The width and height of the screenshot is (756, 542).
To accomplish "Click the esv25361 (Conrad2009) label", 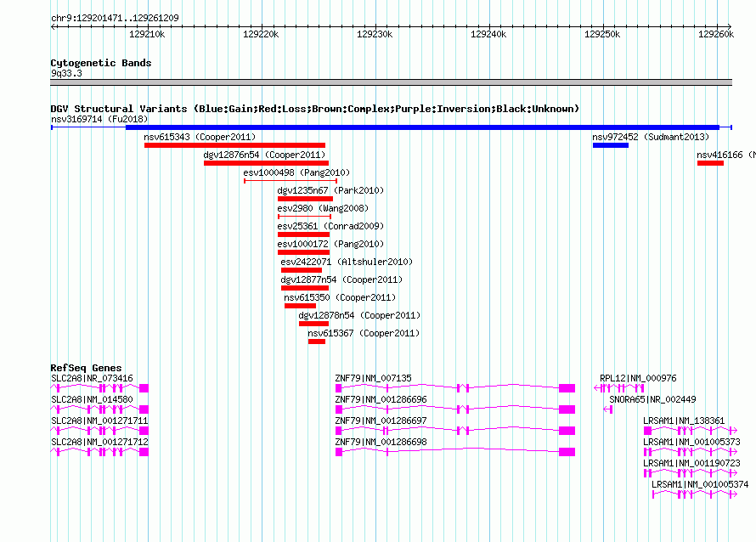I will pyautogui.click(x=330, y=226).
